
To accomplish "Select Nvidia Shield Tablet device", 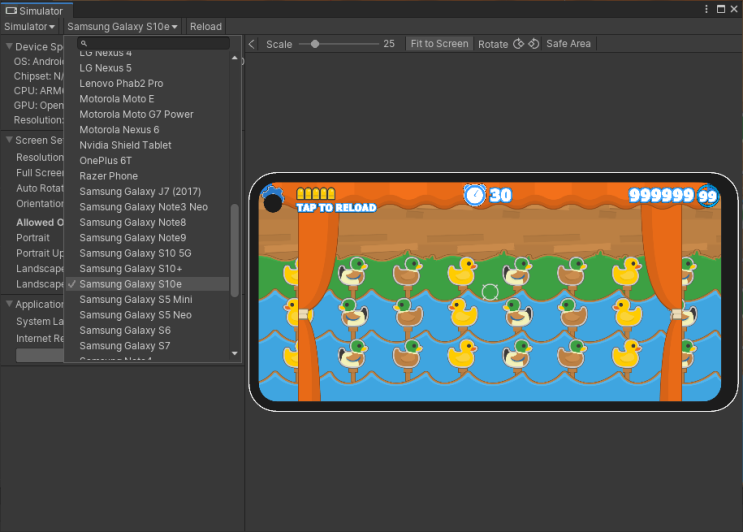I will 147,145.
